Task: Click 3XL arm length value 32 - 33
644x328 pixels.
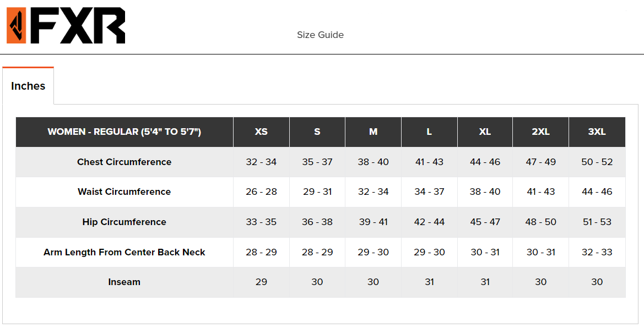Action: (x=597, y=252)
